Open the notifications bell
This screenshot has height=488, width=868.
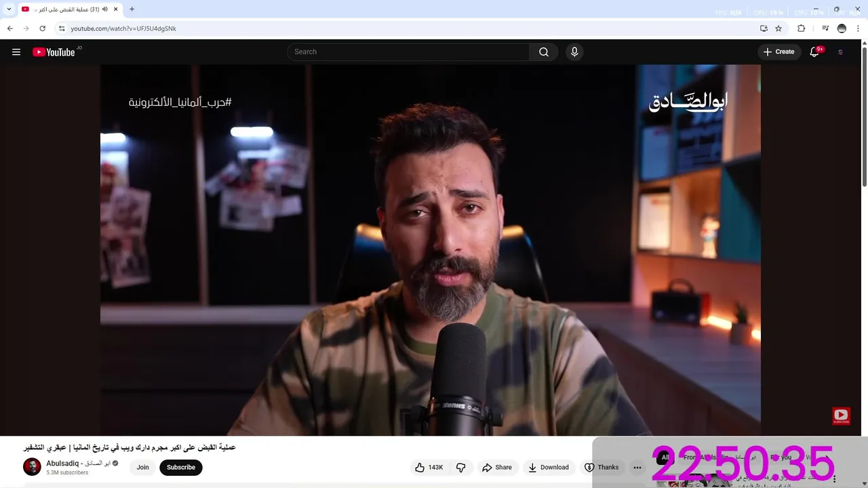815,52
